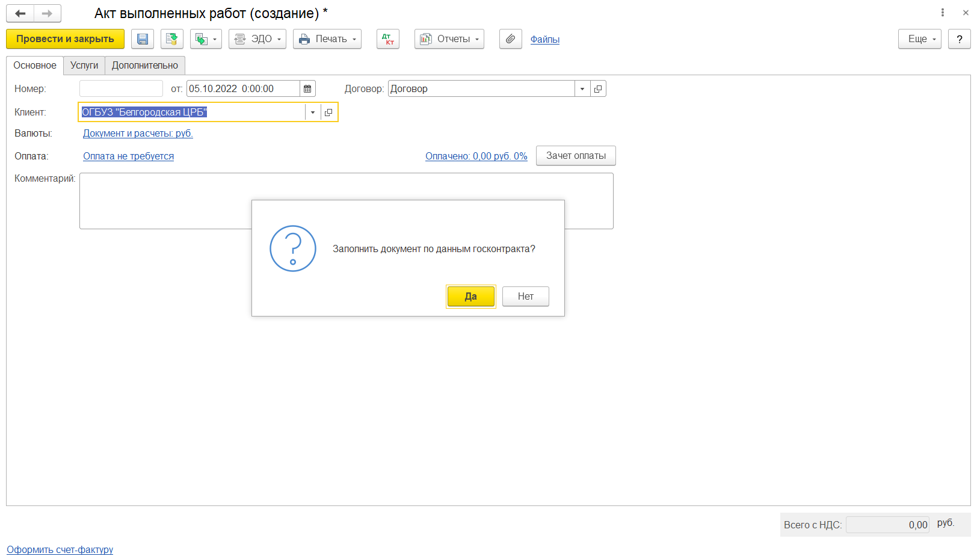Open the Оплачено: 0,00 руб. 0% link
Image resolution: width=980 pixels, height=559 pixels.
(476, 156)
